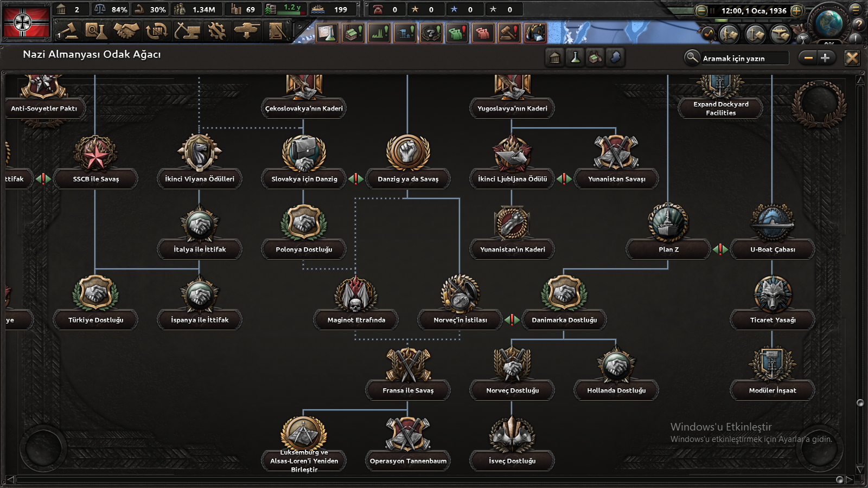The width and height of the screenshot is (868, 488).
Task: Open the navy anchor overview icon
Action: [x=755, y=34]
